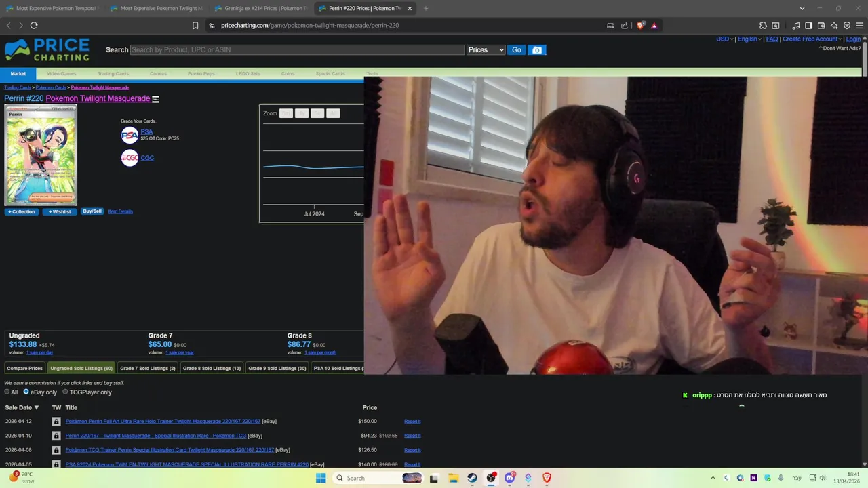Select Grade 7 Sold Listings (2) tab
Screen dimensions: 868x488
147,368
